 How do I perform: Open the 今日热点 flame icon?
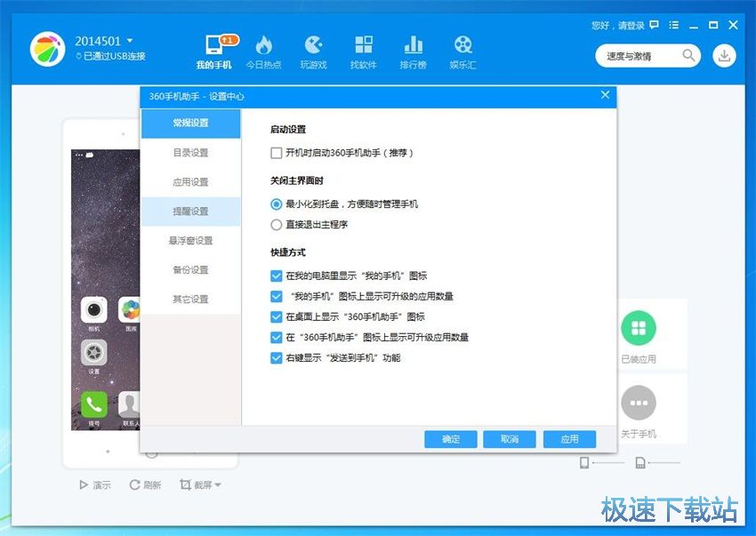[x=264, y=45]
